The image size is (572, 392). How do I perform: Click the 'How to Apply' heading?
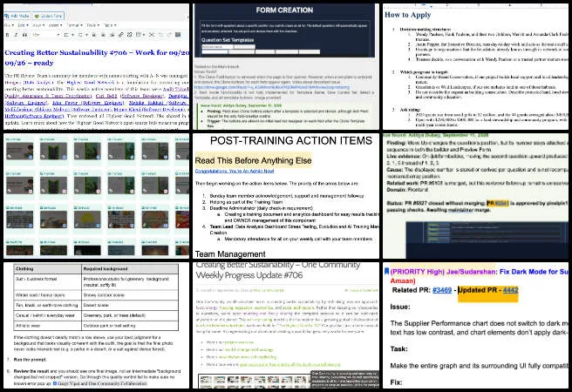[x=408, y=15]
